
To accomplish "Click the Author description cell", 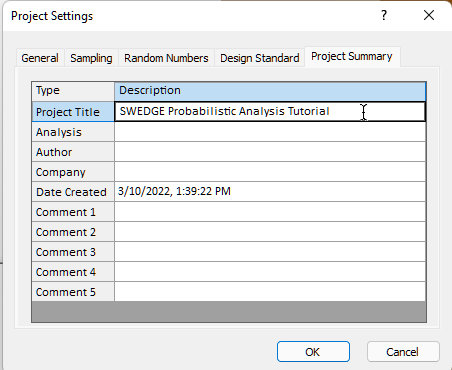I will tap(270, 152).
